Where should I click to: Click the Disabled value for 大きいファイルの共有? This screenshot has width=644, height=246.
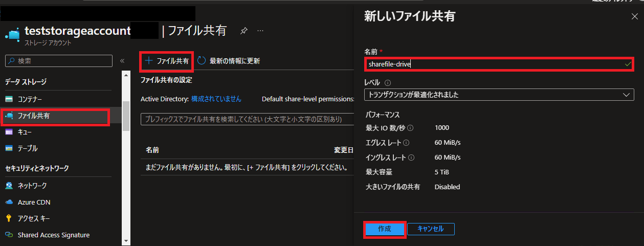tap(447, 187)
